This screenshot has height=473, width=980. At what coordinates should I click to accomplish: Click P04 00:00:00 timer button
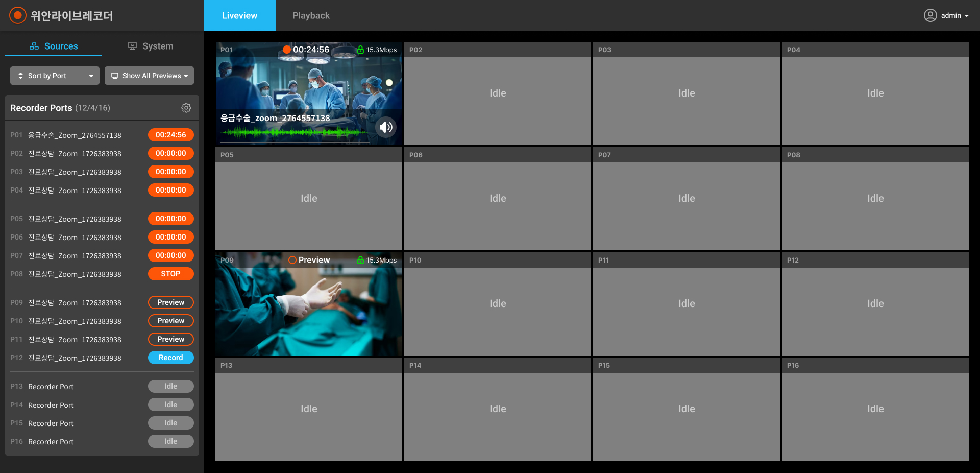tap(171, 190)
